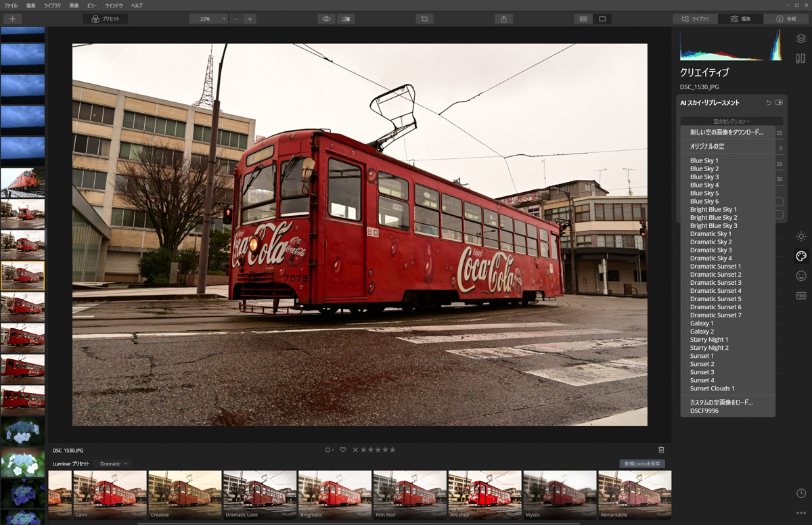Select the highlighted tram thumbnail in filmstrip
Screen dimensions: 812x525
point(23,275)
